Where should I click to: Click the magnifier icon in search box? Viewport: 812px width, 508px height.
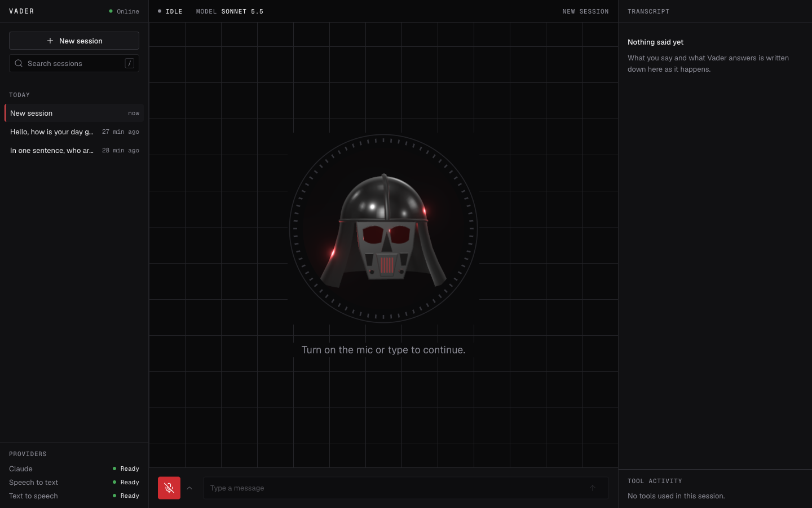(19, 63)
